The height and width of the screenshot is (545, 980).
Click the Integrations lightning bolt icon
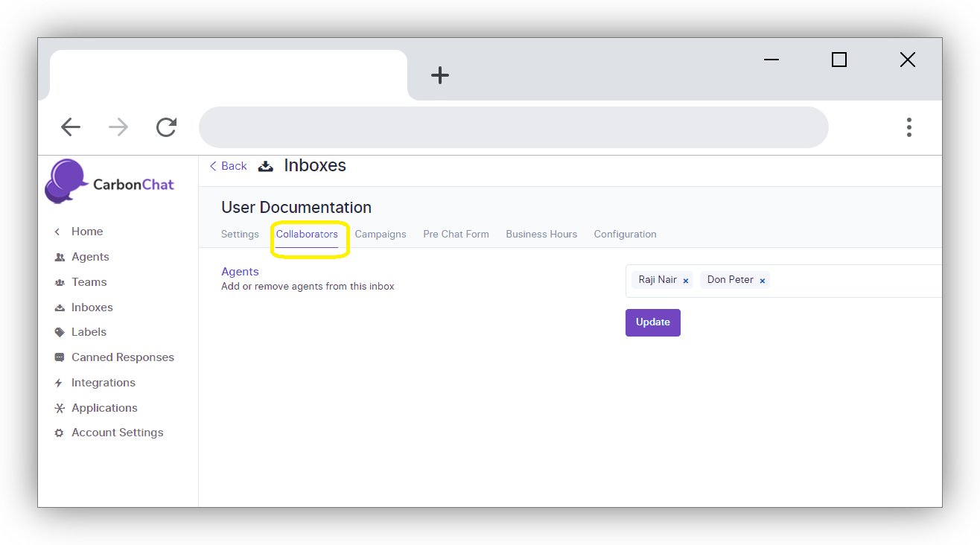[x=59, y=383]
